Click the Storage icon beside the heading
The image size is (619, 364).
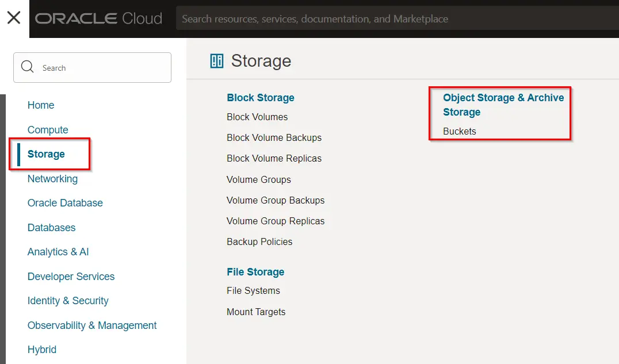point(217,61)
